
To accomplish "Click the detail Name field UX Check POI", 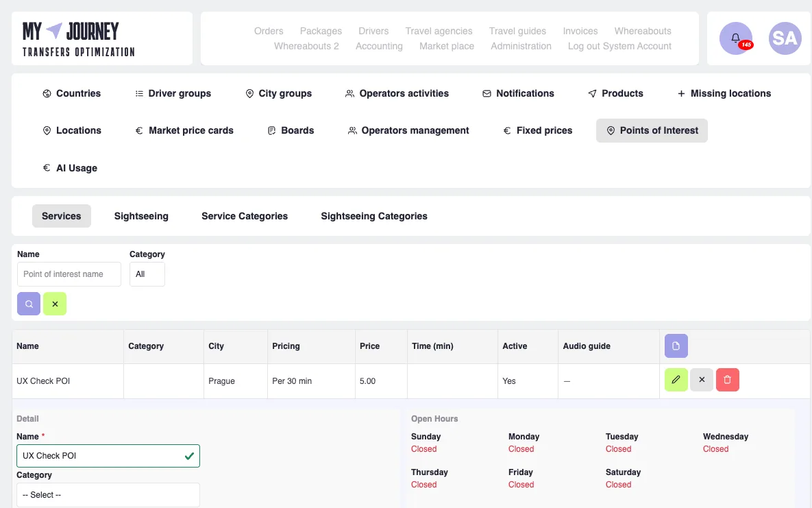I will [x=108, y=456].
